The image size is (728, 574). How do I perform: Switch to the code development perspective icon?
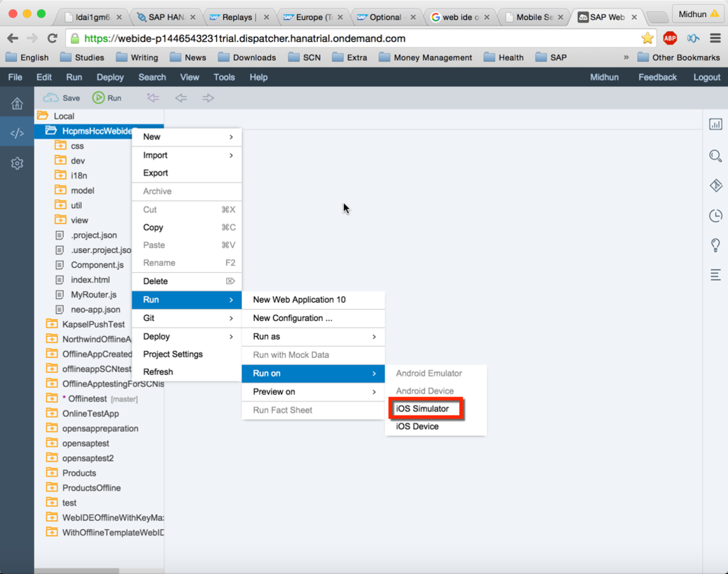pos(17,134)
